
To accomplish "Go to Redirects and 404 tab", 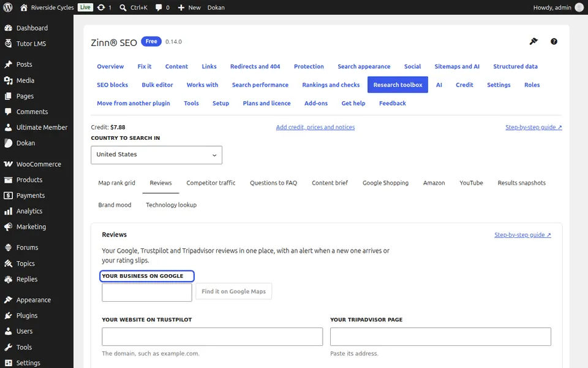I will [255, 66].
